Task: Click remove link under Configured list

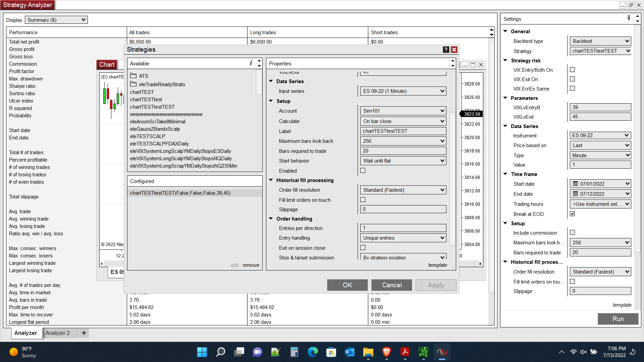Action: point(251,265)
